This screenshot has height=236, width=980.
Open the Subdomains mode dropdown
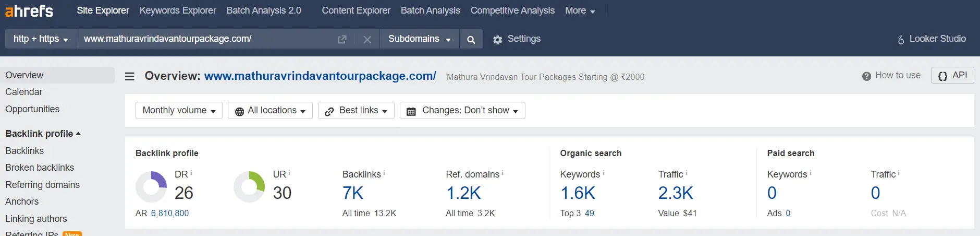click(x=420, y=39)
